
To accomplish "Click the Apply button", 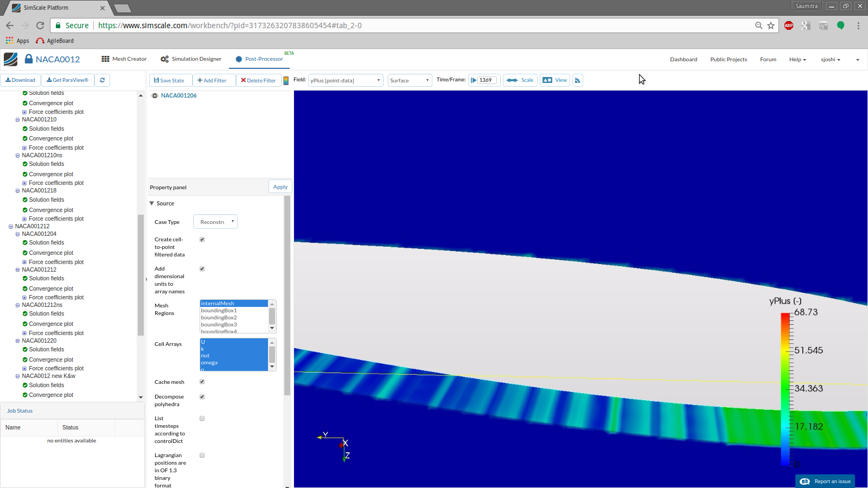I will [x=280, y=187].
